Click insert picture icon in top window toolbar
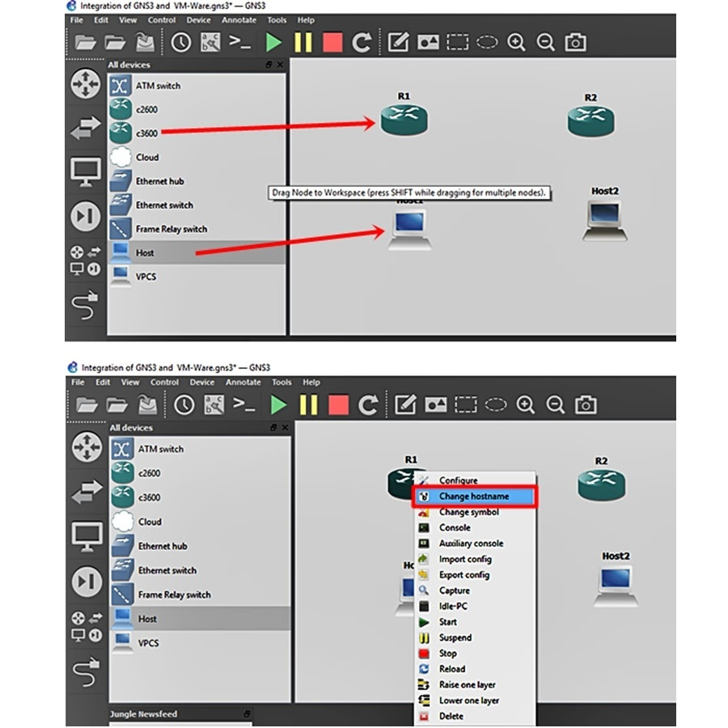728x728 pixels. (x=428, y=43)
